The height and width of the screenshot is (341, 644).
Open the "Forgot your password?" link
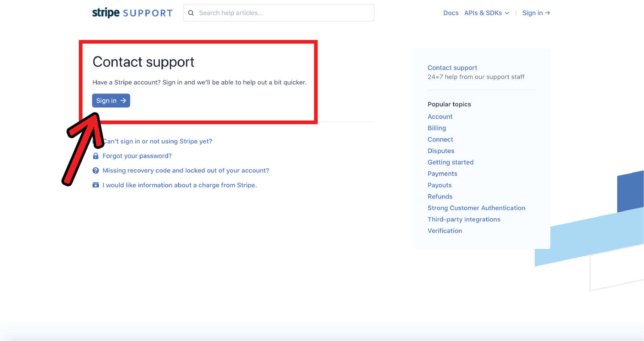137,156
